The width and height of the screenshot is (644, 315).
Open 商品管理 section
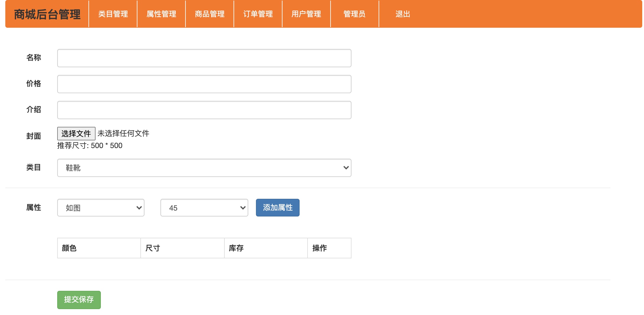coord(210,14)
